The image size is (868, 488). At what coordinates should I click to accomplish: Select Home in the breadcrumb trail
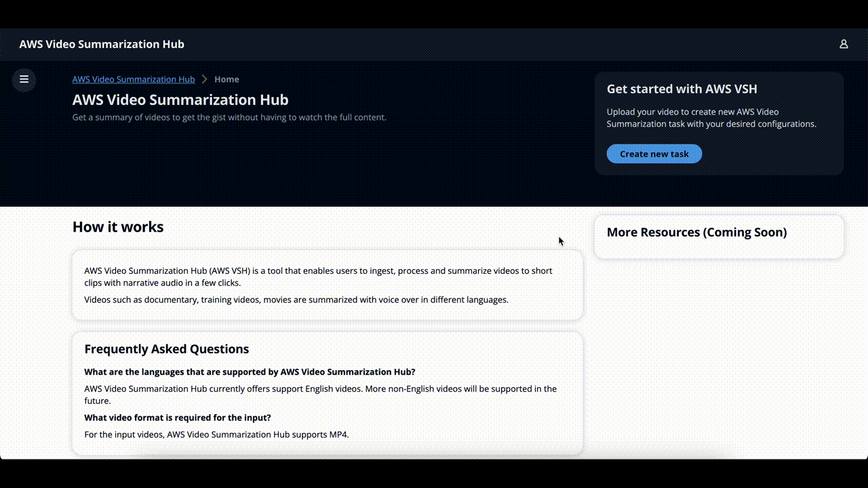point(226,79)
